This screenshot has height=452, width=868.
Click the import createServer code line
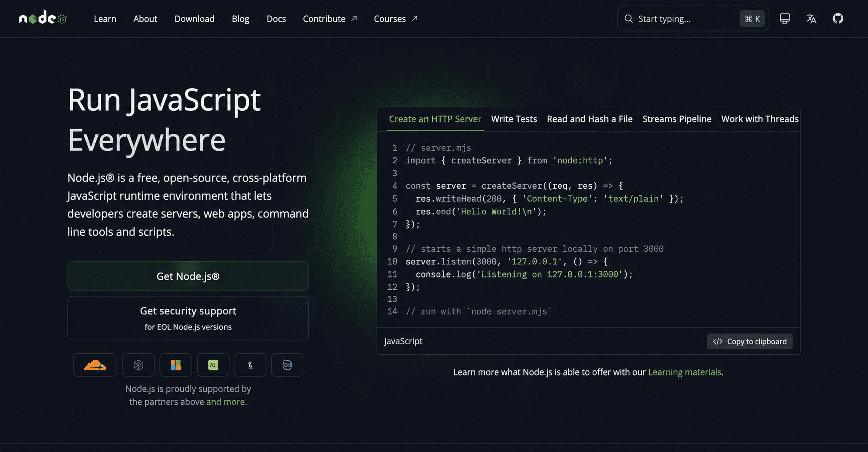(509, 160)
